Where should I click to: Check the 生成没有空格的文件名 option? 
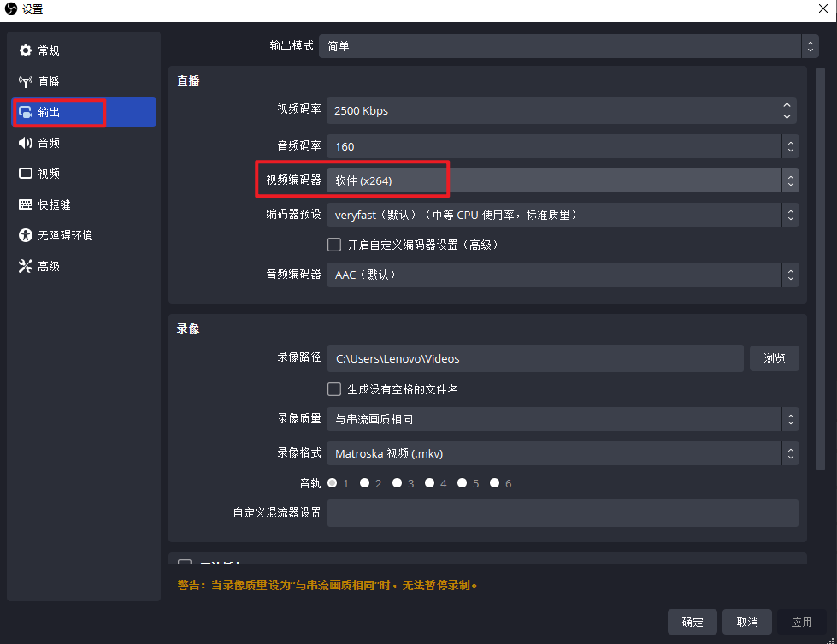pos(335,389)
